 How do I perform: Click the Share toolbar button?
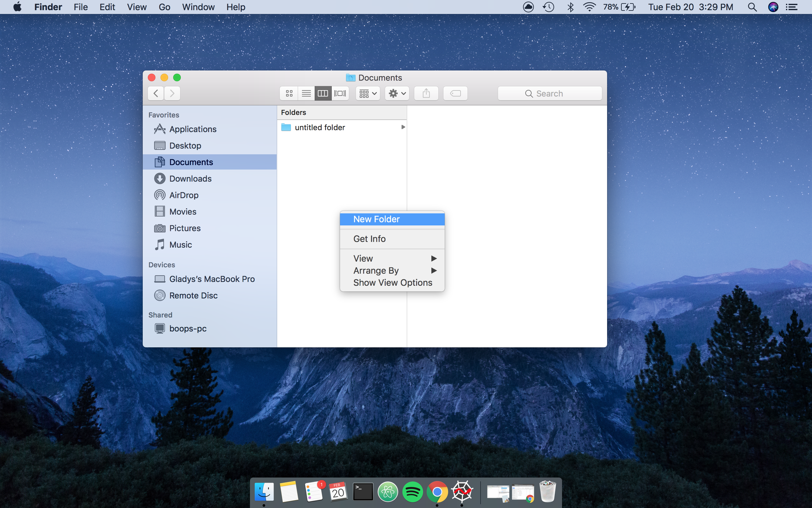pos(426,93)
